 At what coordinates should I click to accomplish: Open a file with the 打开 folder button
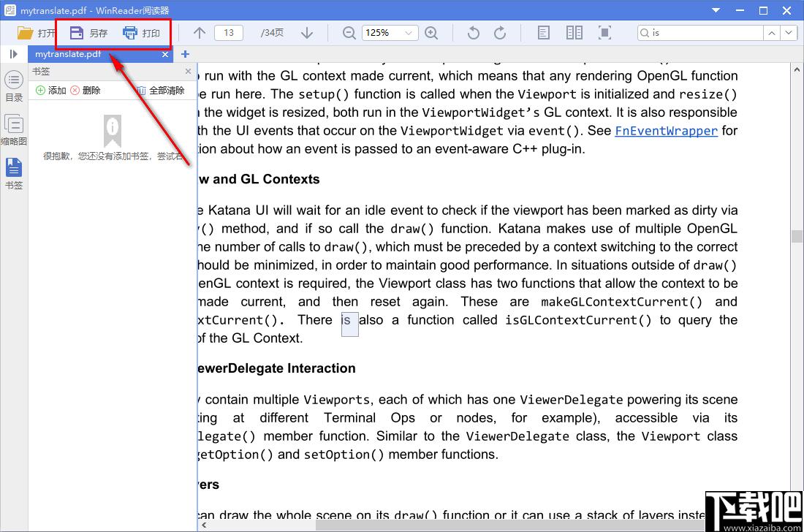click(x=36, y=34)
